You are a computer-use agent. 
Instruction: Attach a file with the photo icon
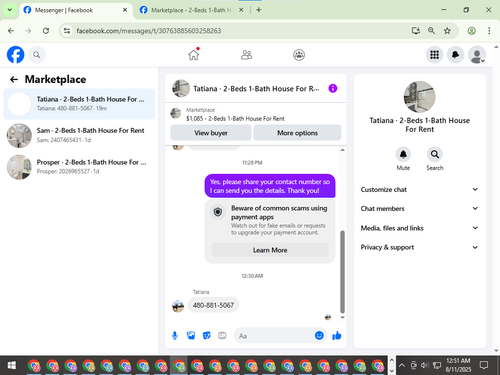(x=191, y=336)
